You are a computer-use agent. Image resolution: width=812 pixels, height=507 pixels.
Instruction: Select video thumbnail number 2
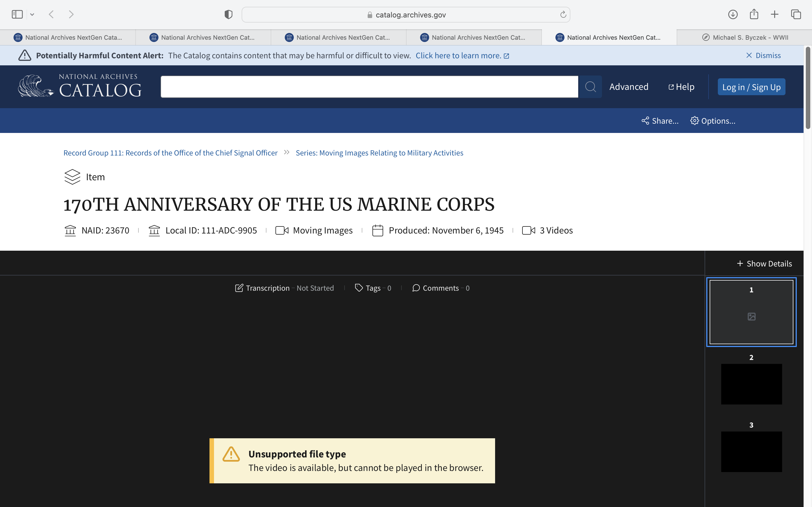click(x=751, y=384)
